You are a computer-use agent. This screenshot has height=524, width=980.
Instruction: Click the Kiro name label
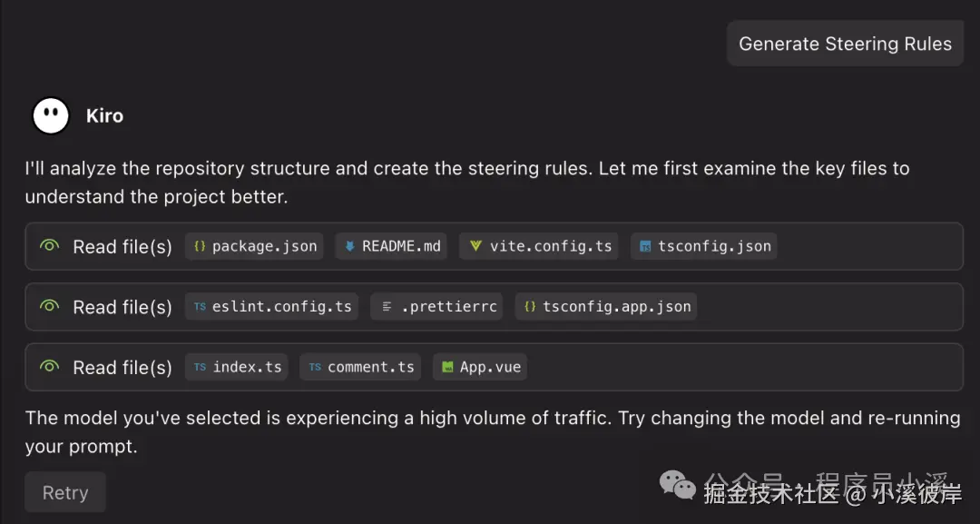click(x=104, y=115)
